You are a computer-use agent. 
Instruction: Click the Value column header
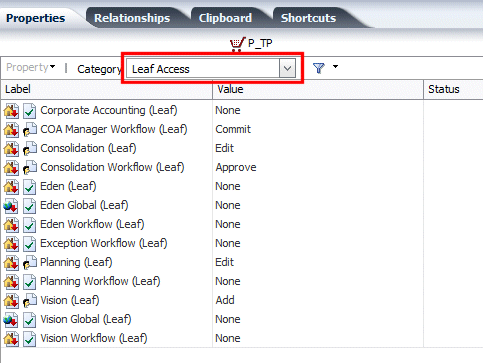coord(318,89)
